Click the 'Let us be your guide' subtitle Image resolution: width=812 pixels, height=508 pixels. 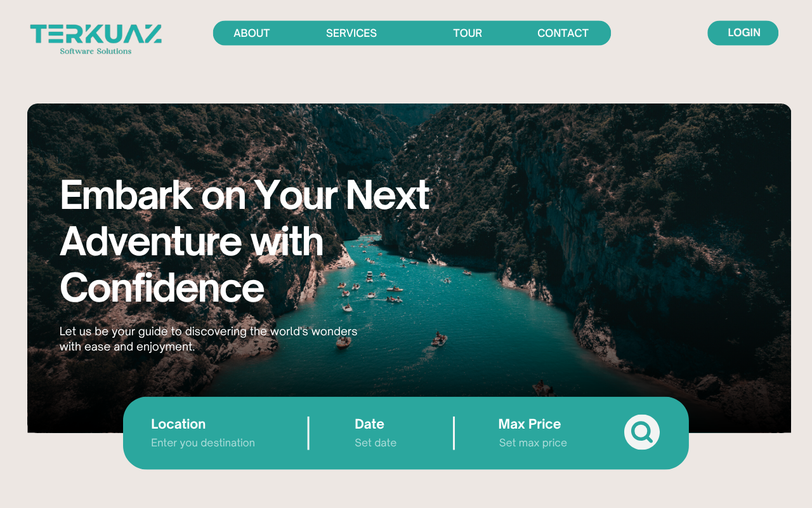[208, 339]
